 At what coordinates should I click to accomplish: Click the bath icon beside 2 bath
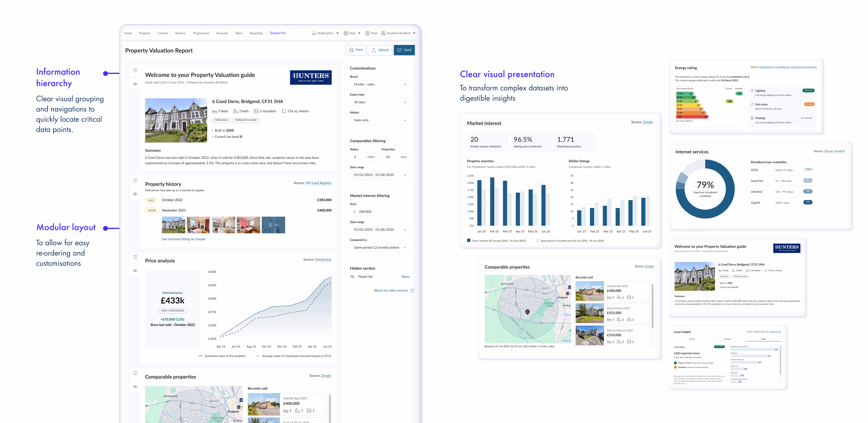(236, 111)
